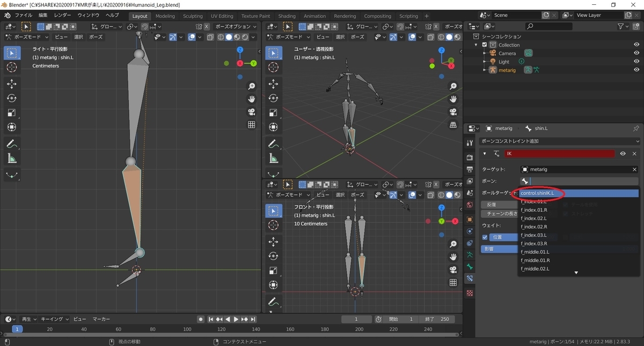The image size is (644, 346).
Task: Open the Object properties tab
Action: coord(470,220)
